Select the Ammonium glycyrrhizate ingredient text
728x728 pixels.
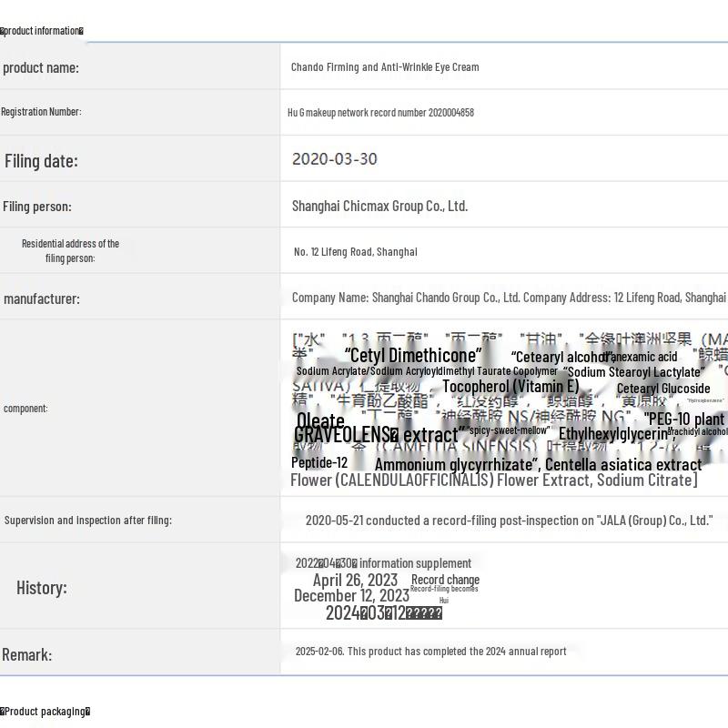click(x=457, y=465)
